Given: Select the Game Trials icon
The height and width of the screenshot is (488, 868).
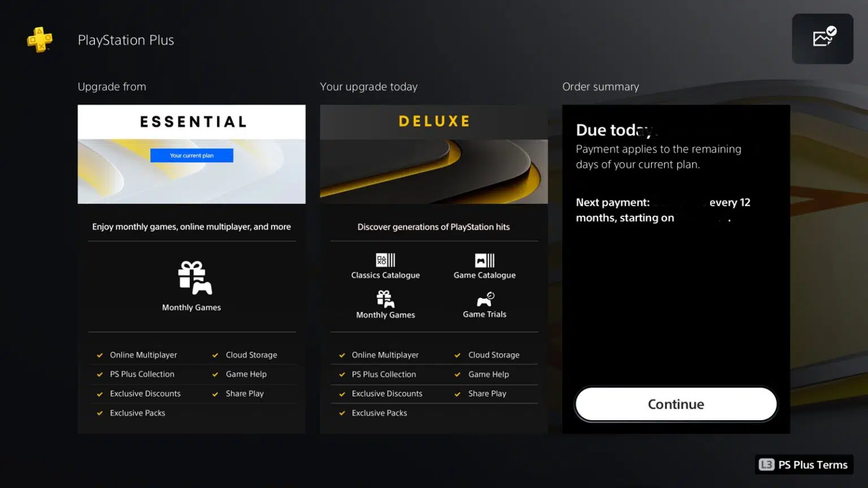Looking at the screenshot, I should coord(485,299).
